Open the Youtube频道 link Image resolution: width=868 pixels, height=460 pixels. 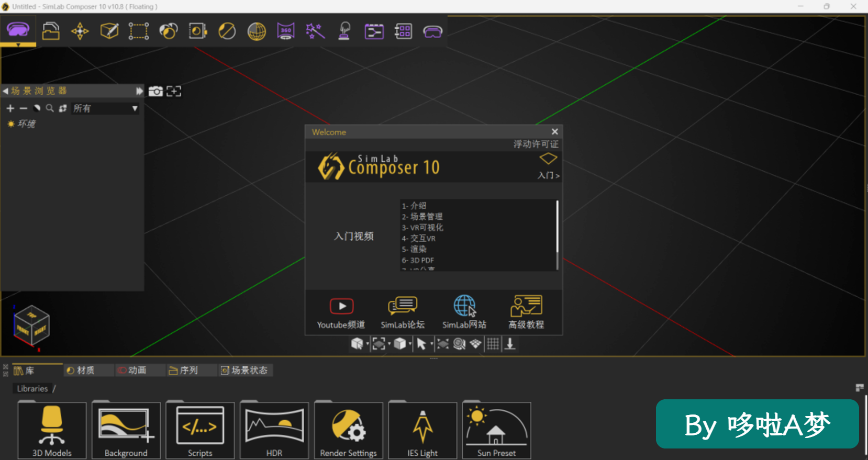pos(341,313)
